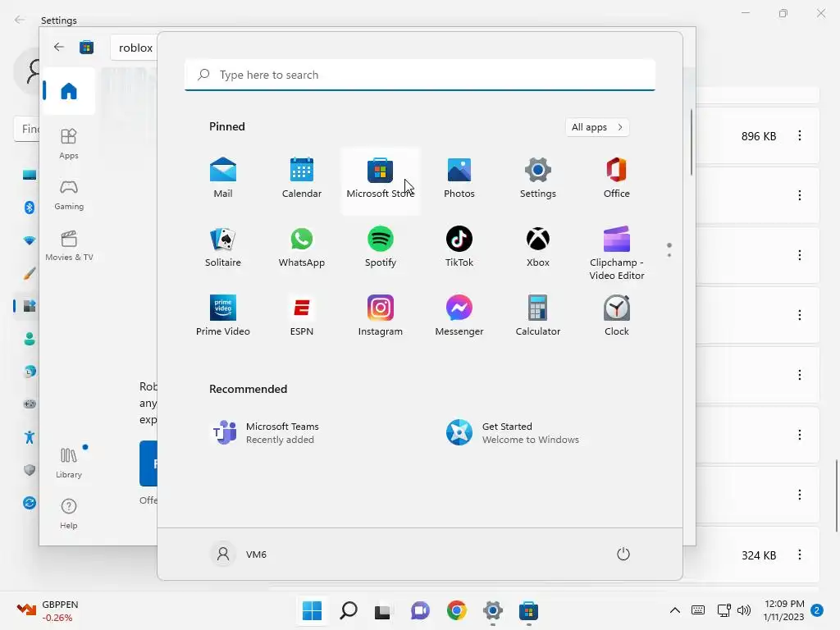Viewport: 840px width, 630px height.
Task: Open the ESPN pinned app
Action: point(302,316)
